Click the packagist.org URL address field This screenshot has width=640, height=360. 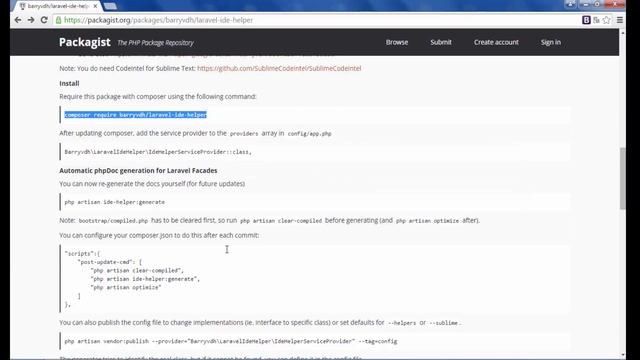[318, 20]
